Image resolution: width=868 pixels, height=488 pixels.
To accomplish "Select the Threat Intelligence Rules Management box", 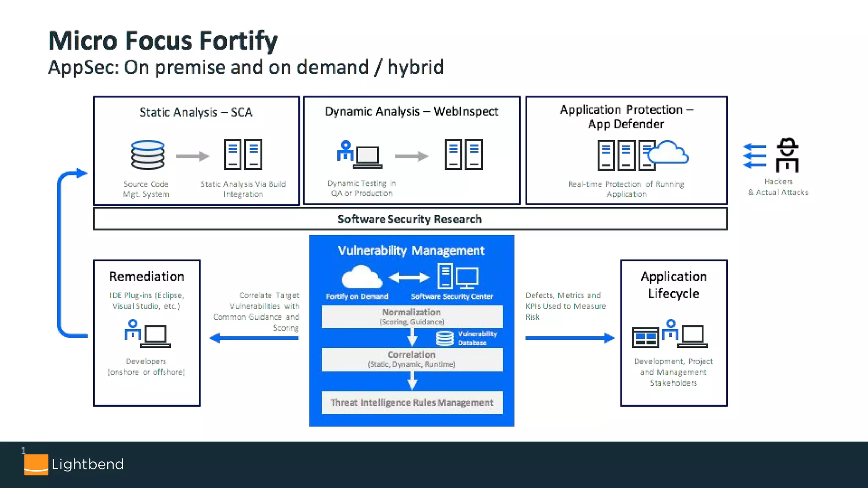I will tap(412, 402).
